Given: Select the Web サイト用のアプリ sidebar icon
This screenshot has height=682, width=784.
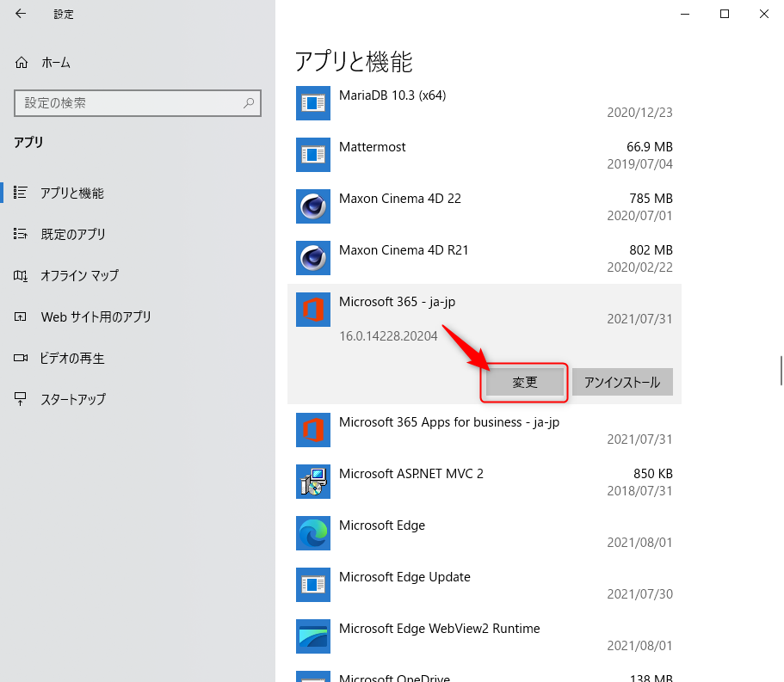Looking at the screenshot, I should 20,316.
